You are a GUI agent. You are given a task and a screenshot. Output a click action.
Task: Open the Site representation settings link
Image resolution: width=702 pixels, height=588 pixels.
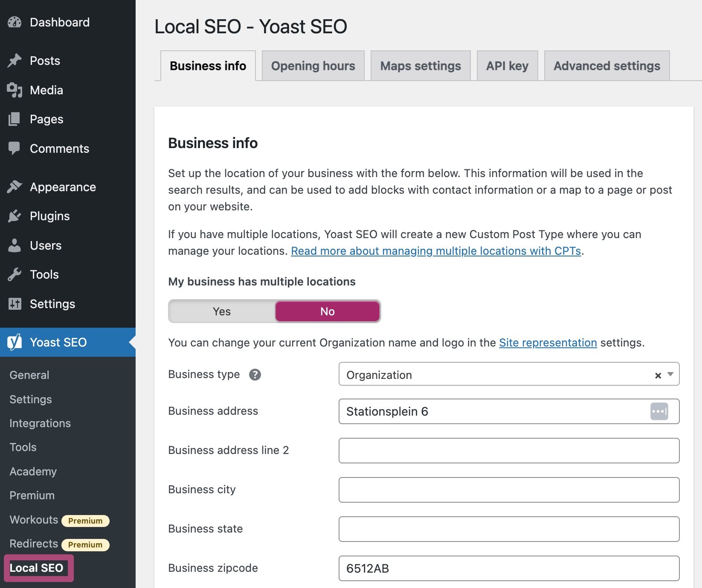coord(548,342)
